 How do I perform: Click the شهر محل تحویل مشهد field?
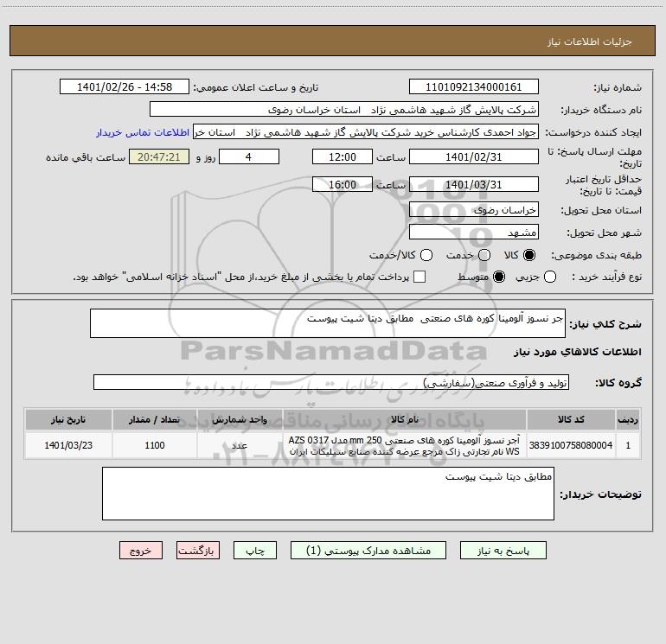[474, 233]
